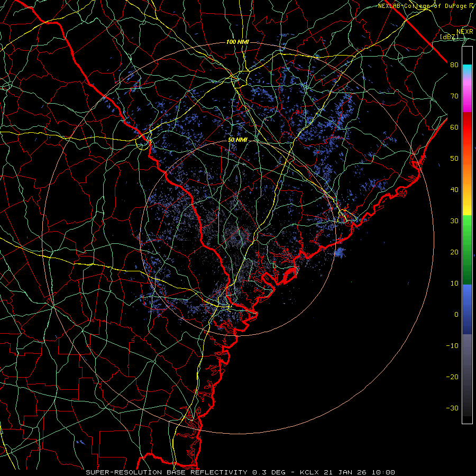Click the 80 value on the dBZ scale
The height and width of the screenshot is (476, 476).
454,65
